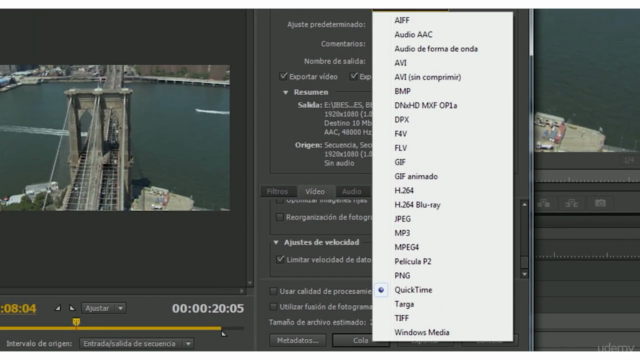Viewport: 640px width, 360px height.
Task: Switch to the Vídeo tab
Action: click(315, 191)
